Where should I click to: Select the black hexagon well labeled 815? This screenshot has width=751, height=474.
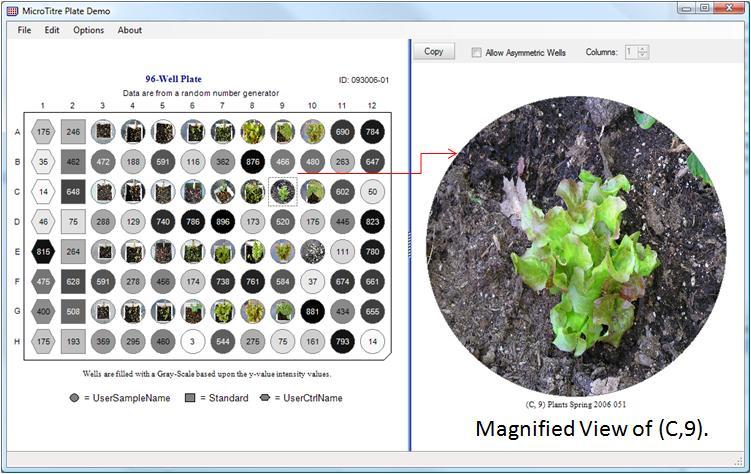(42, 252)
